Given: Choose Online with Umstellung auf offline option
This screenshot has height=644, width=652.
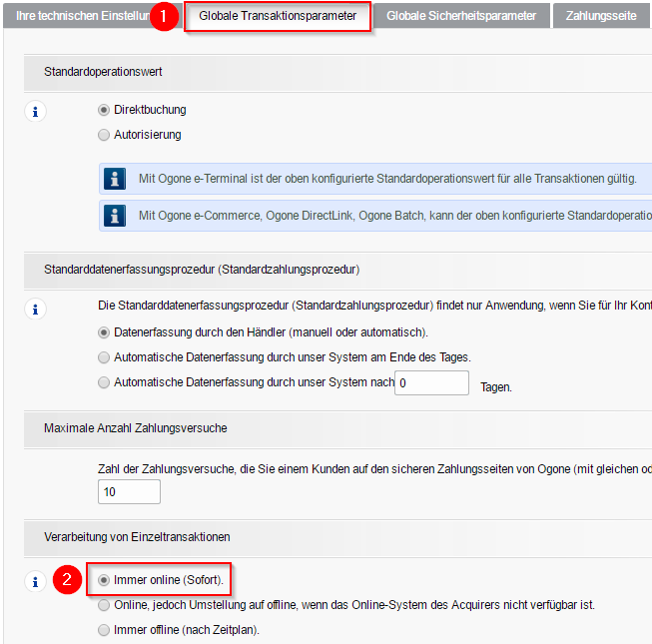Looking at the screenshot, I should pyautogui.click(x=104, y=605).
